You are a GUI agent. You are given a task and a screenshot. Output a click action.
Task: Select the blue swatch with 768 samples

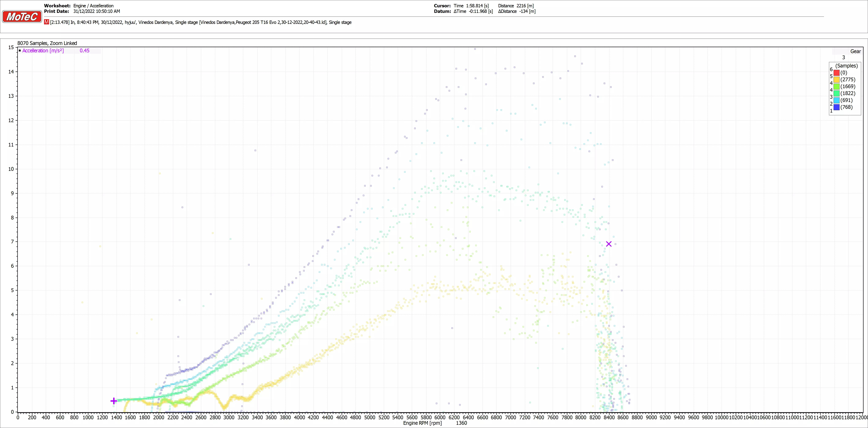(x=837, y=107)
